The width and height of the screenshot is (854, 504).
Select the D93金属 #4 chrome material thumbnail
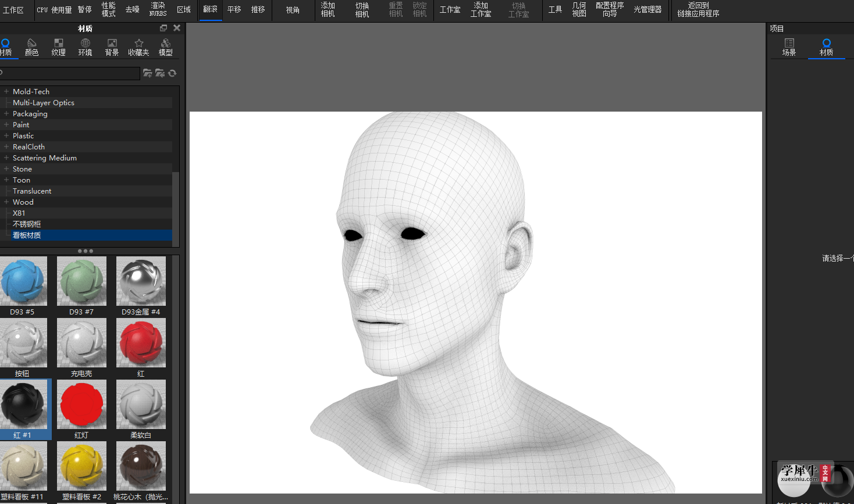[x=141, y=281]
